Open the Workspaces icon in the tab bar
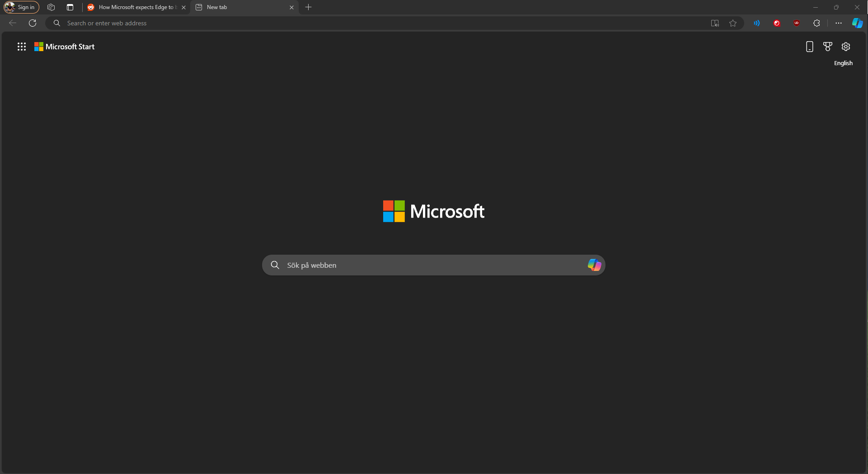 click(x=51, y=7)
